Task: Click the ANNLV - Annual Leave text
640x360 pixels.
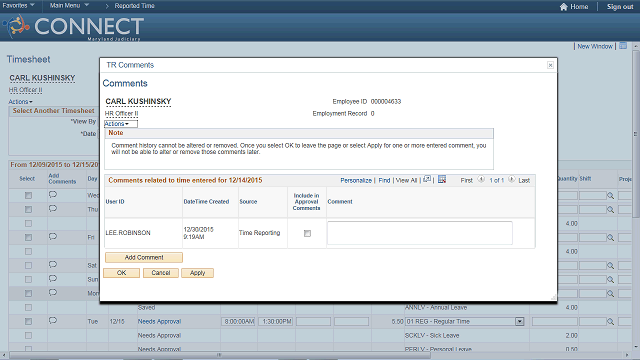Action: (436, 307)
